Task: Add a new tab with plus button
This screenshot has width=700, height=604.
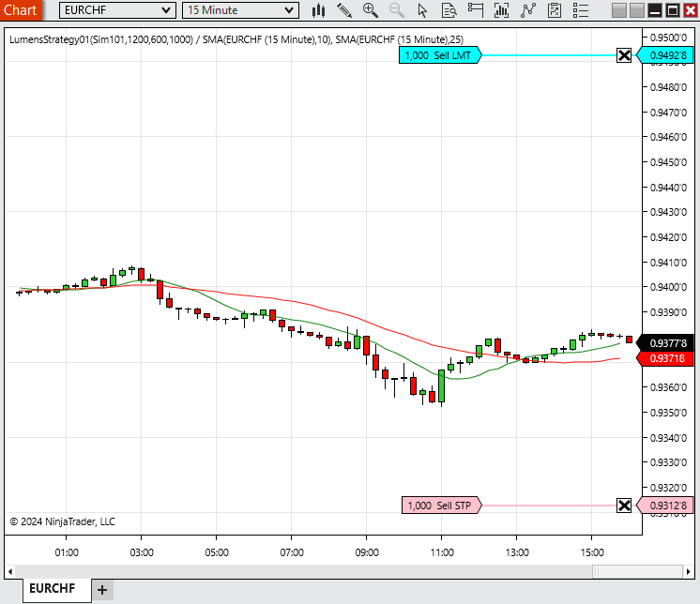Action: [102, 590]
